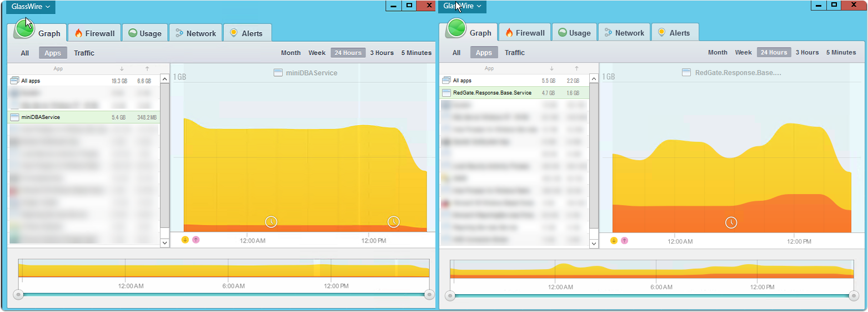The height and width of the screenshot is (312, 868).
Task: Toggle yellow download legend in right window
Action: tap(614, 240)
